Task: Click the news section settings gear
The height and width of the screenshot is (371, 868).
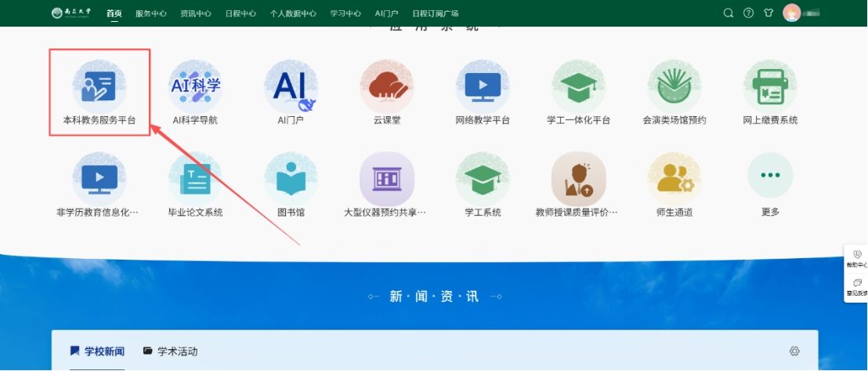Action: 794,351
